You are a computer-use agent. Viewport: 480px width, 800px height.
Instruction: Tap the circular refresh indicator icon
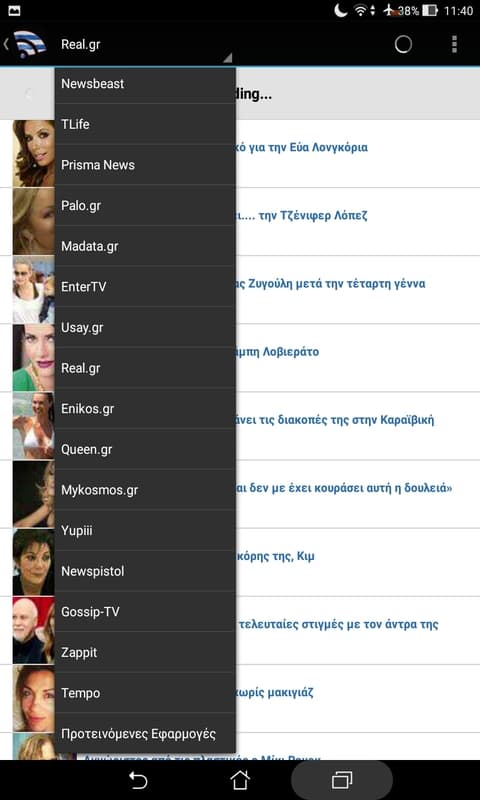pos(403,44)
